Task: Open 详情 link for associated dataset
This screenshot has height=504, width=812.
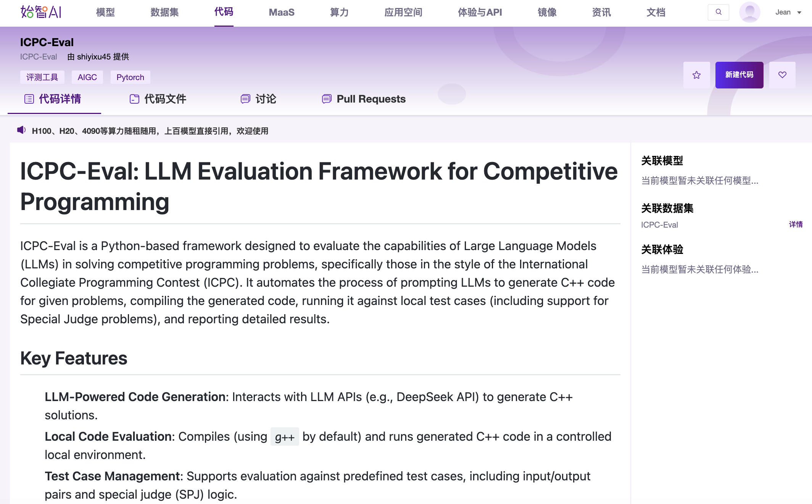Action: point(796,225)
